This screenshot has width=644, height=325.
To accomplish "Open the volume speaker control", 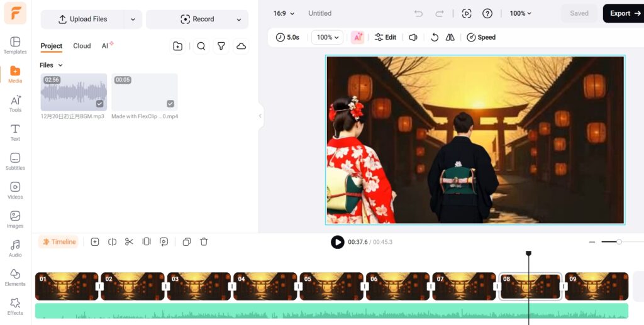I will (x=413, y=38).
